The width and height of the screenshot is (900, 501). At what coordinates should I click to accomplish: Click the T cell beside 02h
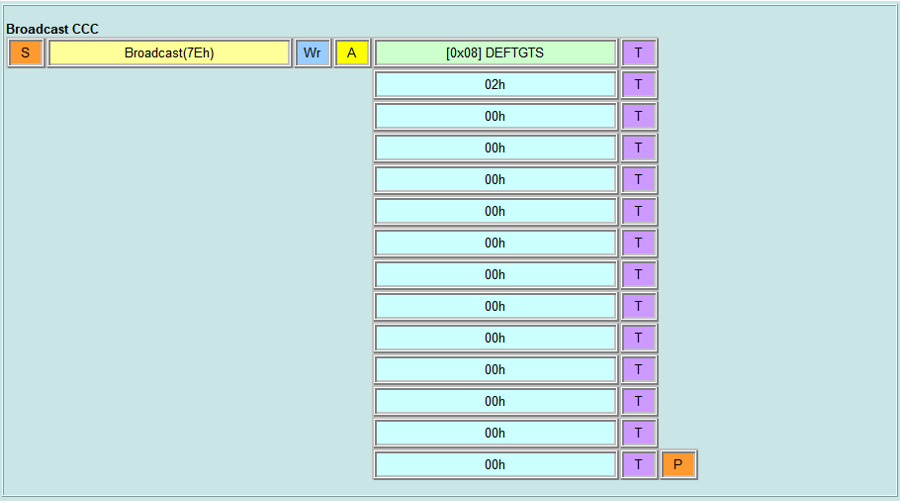point(639,84)
